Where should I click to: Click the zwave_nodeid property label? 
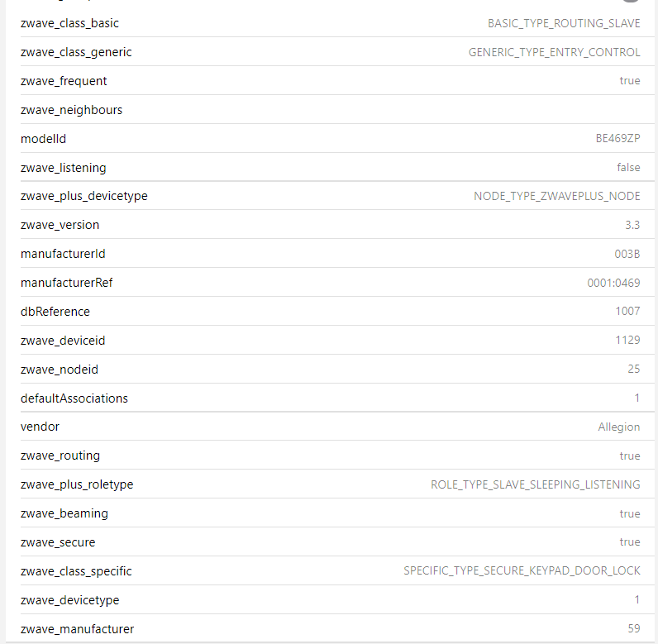60,370
